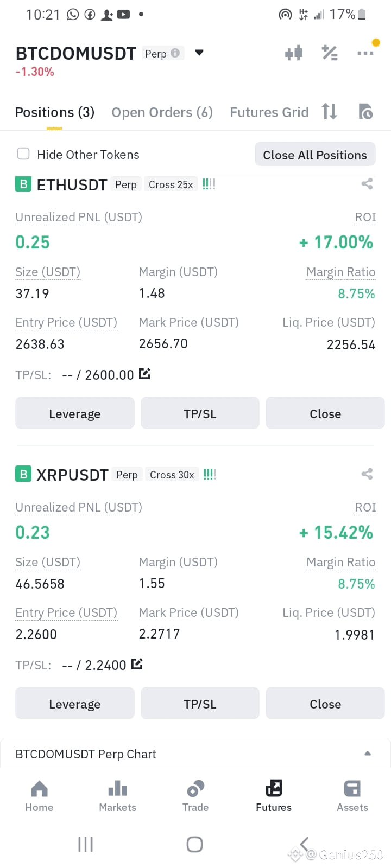Share the ETHUSDT position

367,184
